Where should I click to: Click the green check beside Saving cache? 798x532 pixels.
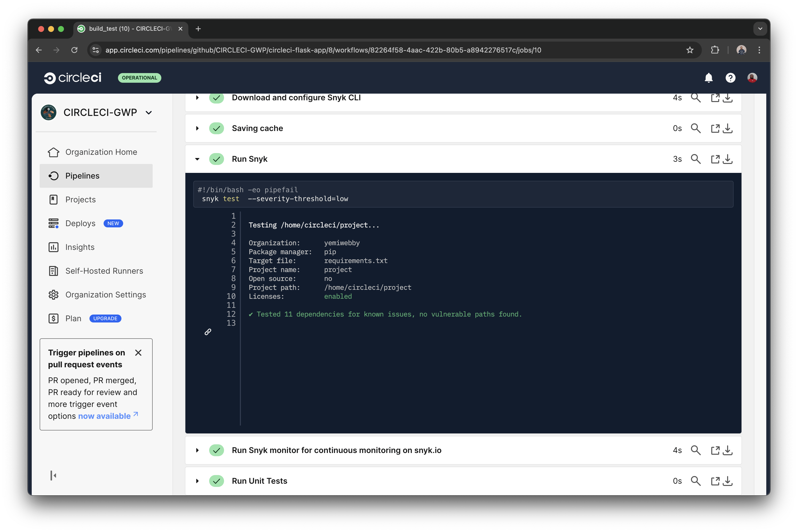[217, 128]
